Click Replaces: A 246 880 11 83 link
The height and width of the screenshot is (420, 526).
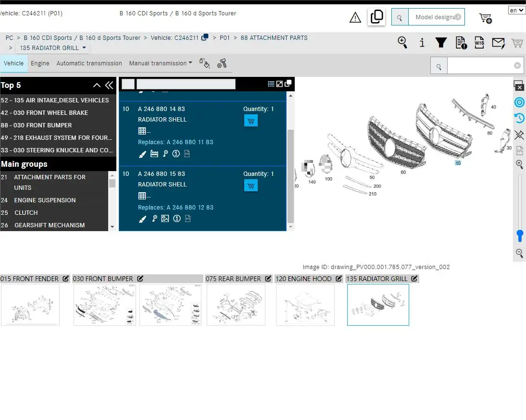(x=175, y=142)
